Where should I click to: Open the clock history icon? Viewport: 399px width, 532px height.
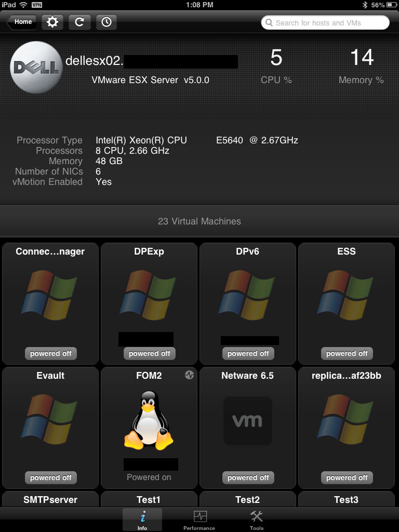[x=106, y=22]
